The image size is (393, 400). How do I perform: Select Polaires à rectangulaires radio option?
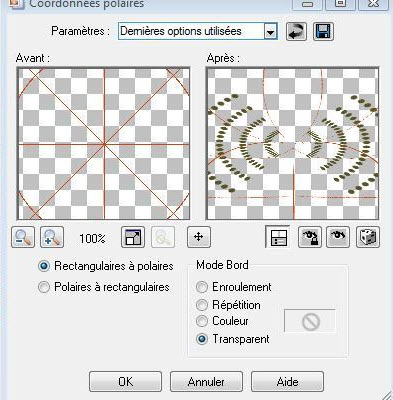click(104, 287)
